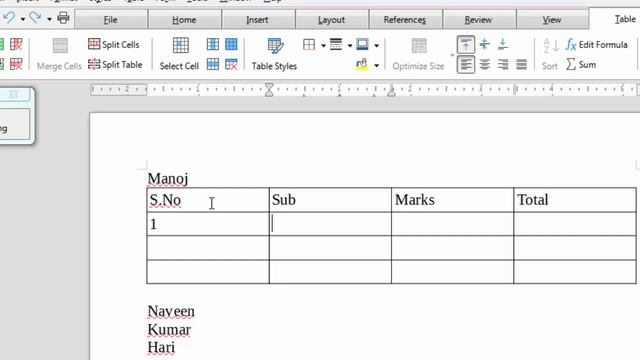640x360 pixels.
Task: Open the Undo history dropdown arrow
Action: click(23, 19)
